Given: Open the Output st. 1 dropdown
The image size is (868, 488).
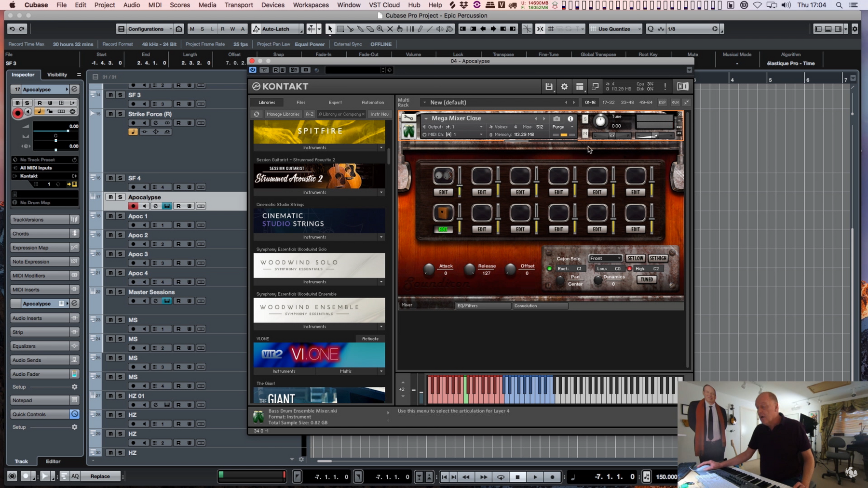Looking at the screenshot, I should click(x=452, y=127).
